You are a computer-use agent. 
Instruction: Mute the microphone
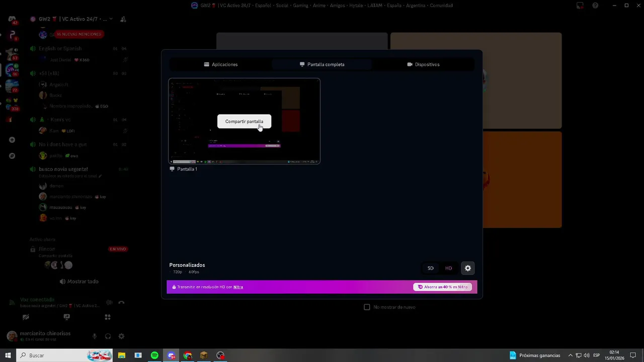coord(94,336)
